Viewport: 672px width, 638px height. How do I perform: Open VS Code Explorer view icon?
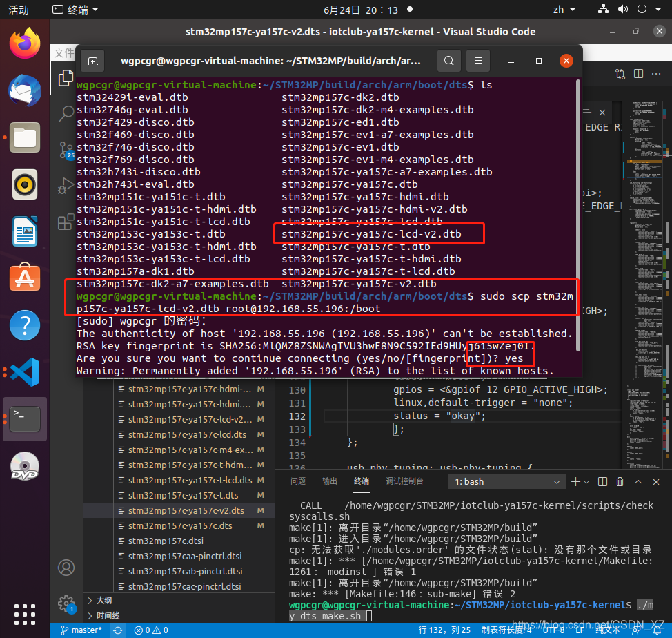coord(66,78)
